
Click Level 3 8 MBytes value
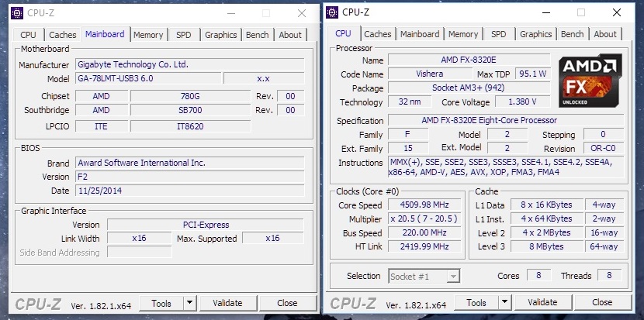[x=546, y=246]
